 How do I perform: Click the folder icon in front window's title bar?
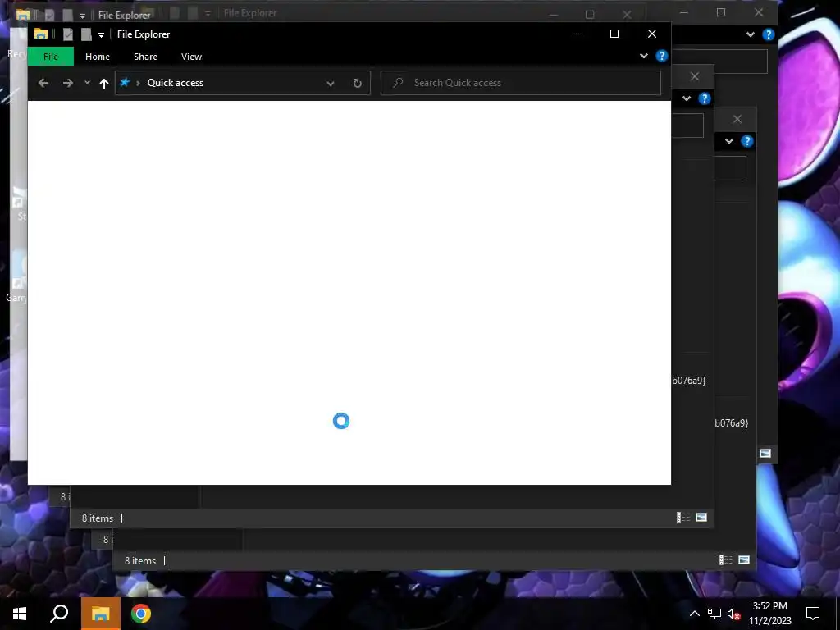41,34
